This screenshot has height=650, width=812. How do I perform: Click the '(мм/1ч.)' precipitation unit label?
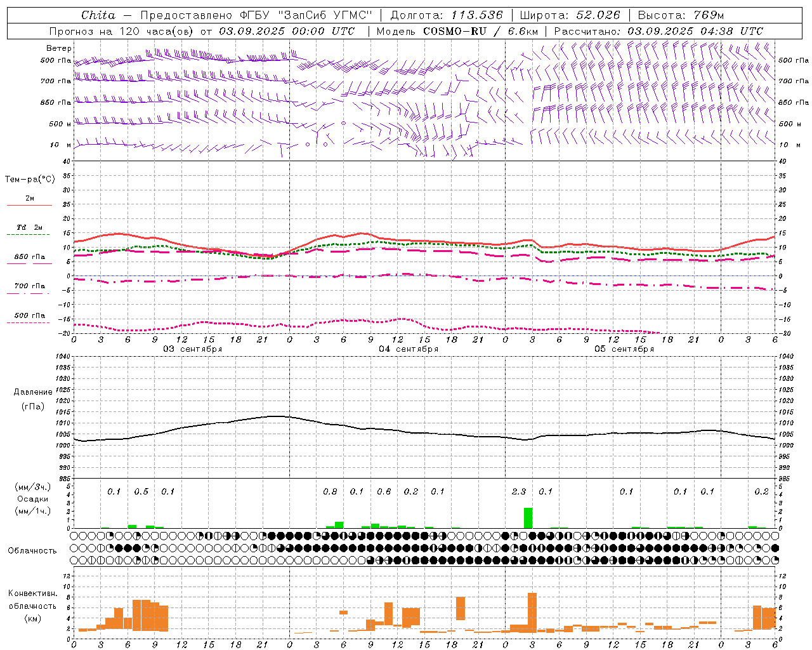tap(33, 511)
